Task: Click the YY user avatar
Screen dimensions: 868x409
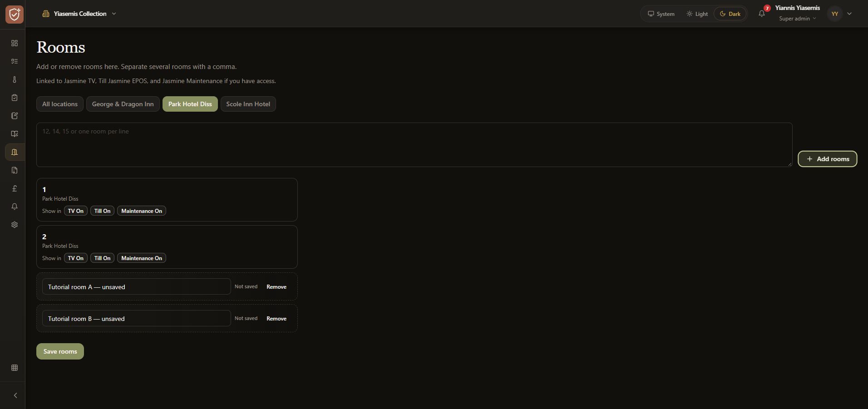Action: coord(834,14)
